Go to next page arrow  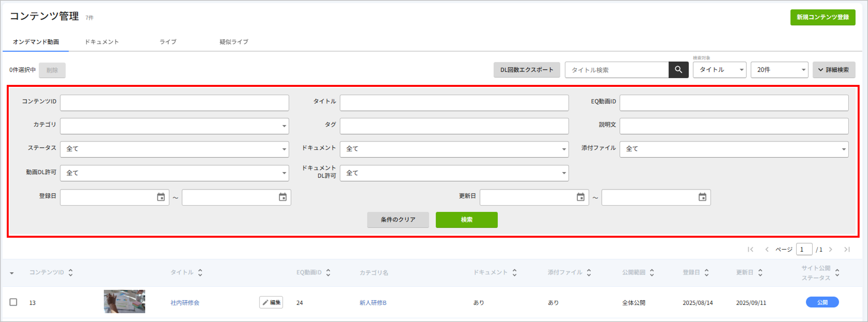(x=831, y=250)
